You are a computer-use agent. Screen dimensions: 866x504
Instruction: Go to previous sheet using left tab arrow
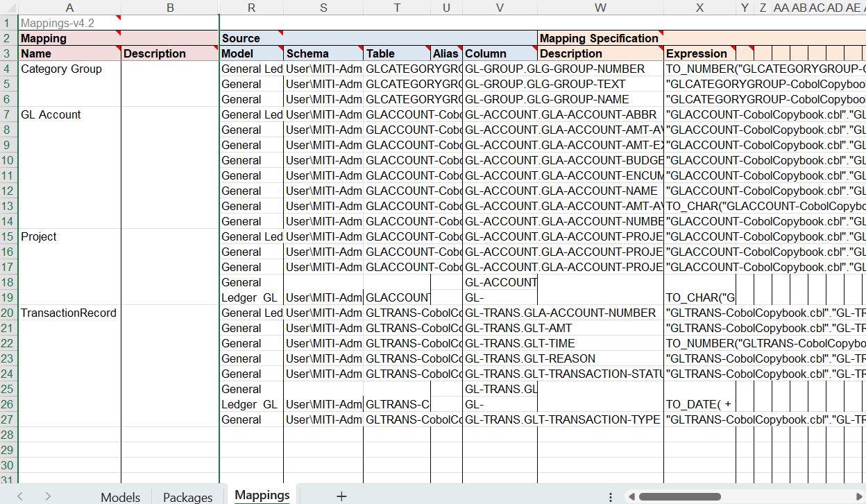(20, 496)
